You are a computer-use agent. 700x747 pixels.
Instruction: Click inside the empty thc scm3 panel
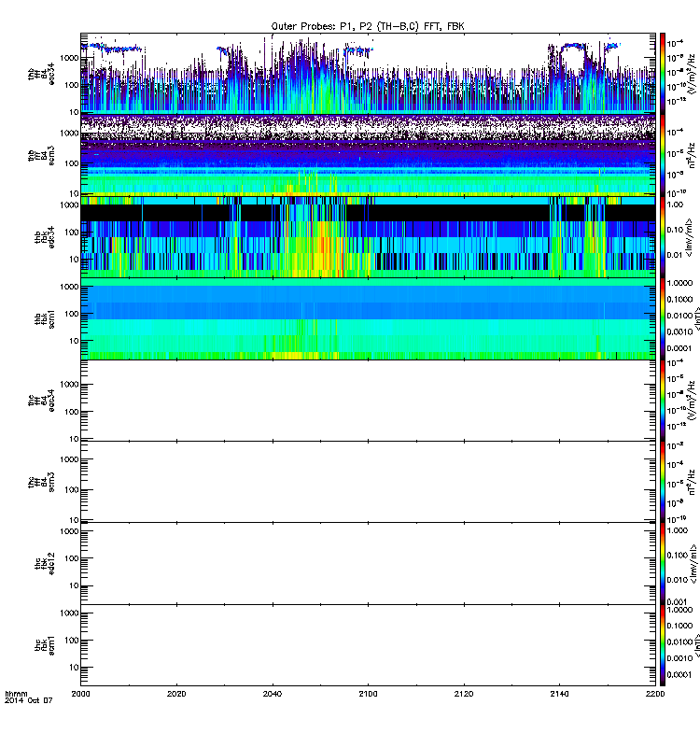pyautogui.click(x=368, y=482)
